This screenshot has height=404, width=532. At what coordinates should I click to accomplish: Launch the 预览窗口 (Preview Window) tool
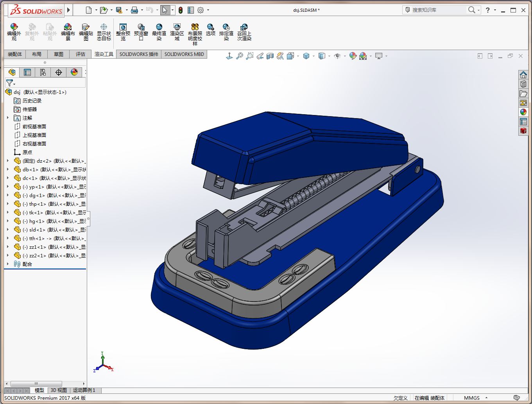coord(141,31)
